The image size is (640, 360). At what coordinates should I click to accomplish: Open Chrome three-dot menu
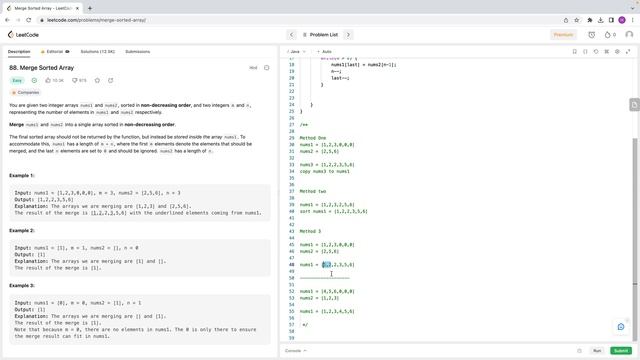[x=633, y=20]
